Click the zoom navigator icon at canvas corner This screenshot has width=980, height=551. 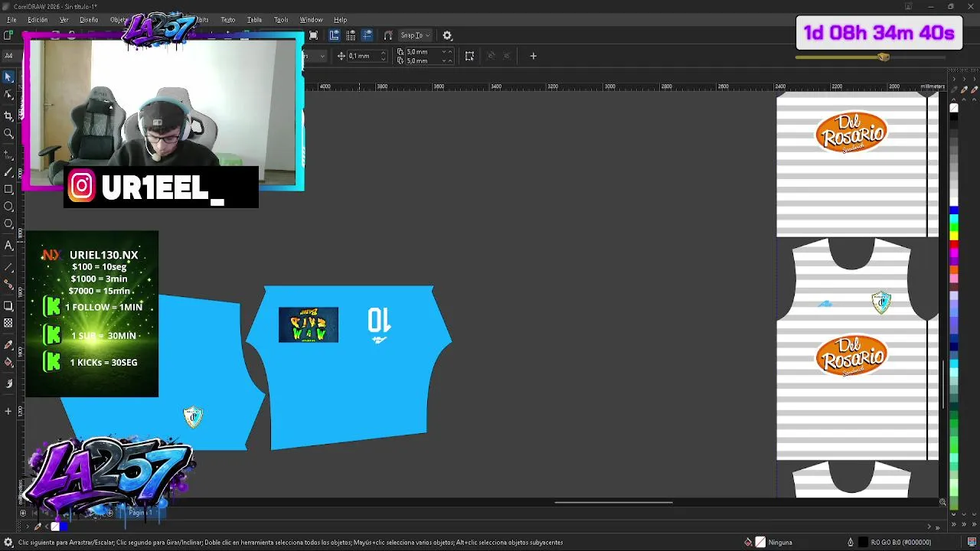click(942, 502)
